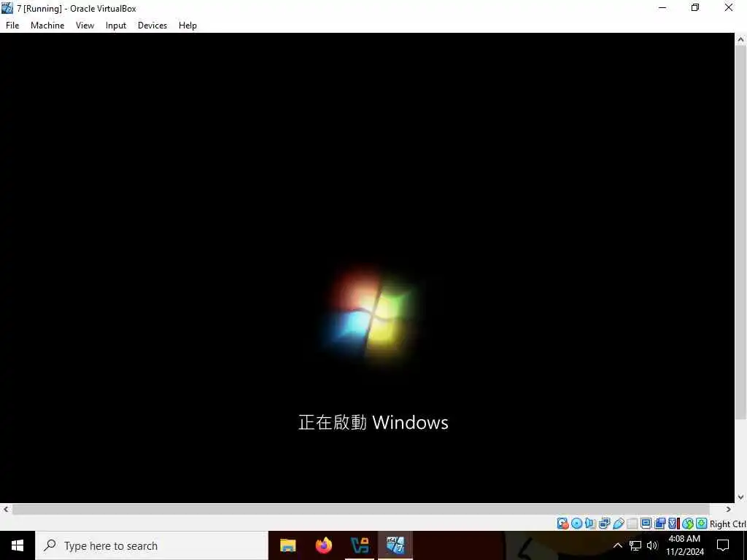
Task: Minimize the VirtualBox window
Action: pos(662,7)
